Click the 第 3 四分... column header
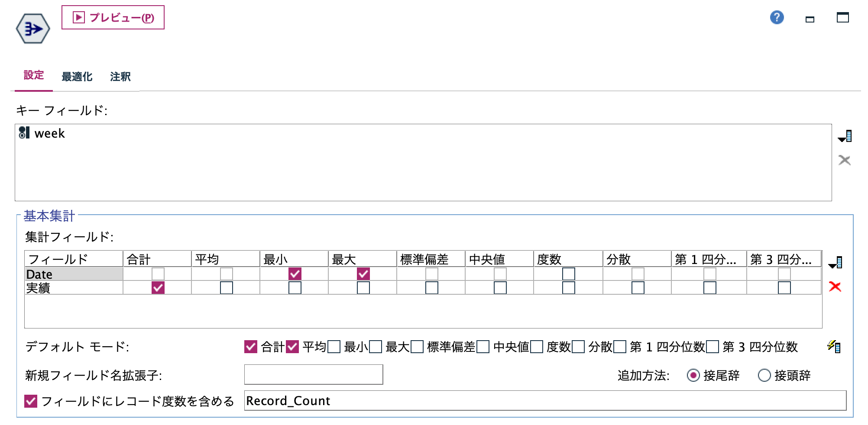868x425 pixels. (x=784, y=259)
